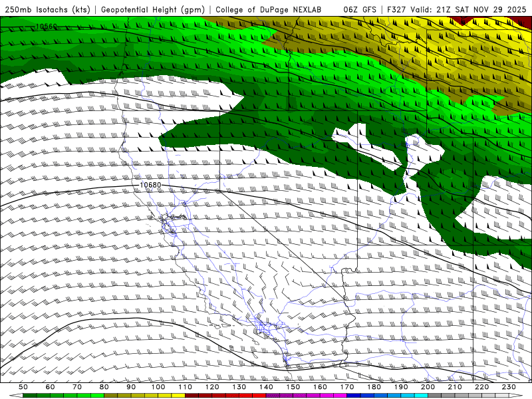
Task: Click the legend value 120
Action: 212,387
